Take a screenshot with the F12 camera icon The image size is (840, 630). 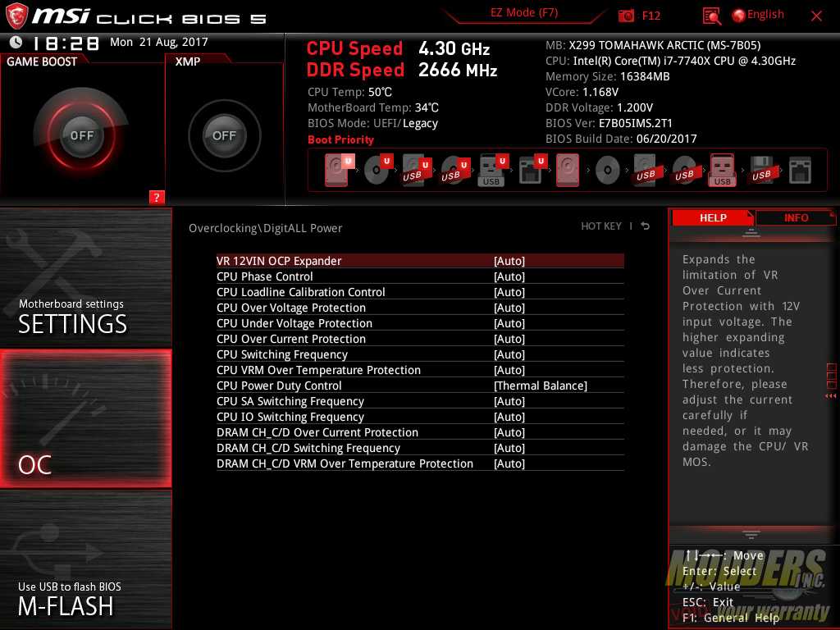point(626,16)
